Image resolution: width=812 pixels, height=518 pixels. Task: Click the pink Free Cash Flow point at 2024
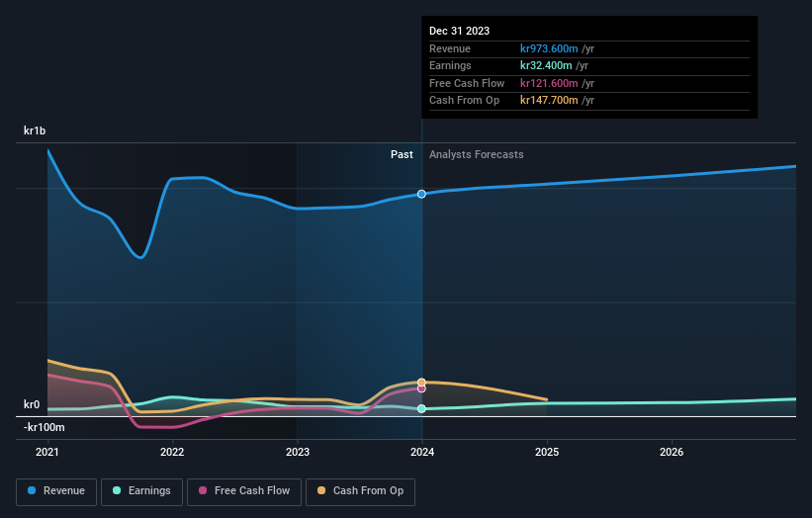pos(421,388)
